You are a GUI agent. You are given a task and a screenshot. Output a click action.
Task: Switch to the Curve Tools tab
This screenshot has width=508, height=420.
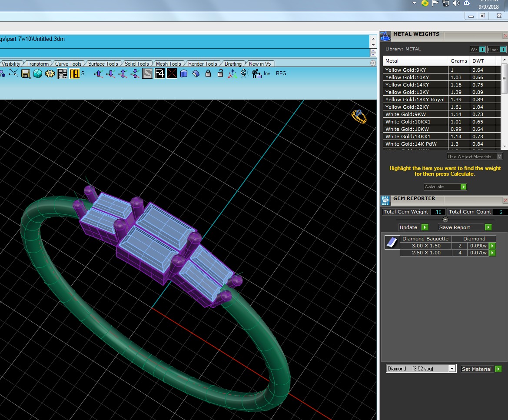point(68,64)
